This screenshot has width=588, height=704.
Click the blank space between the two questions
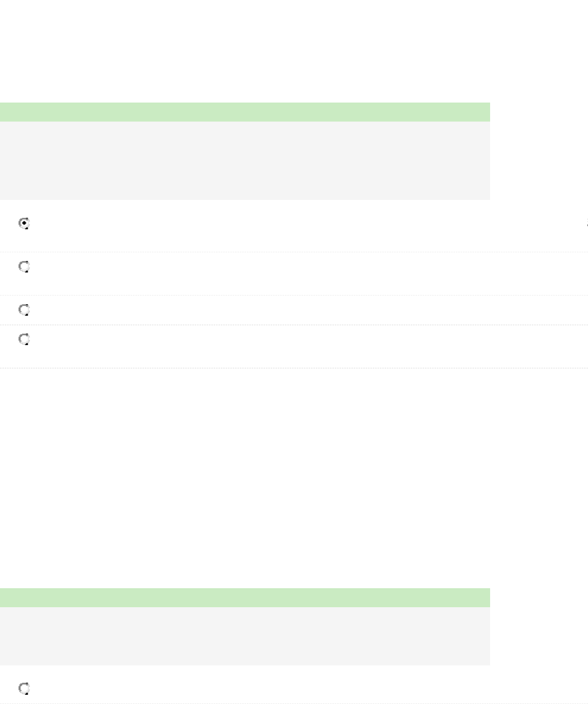click(x=288, y=478)
